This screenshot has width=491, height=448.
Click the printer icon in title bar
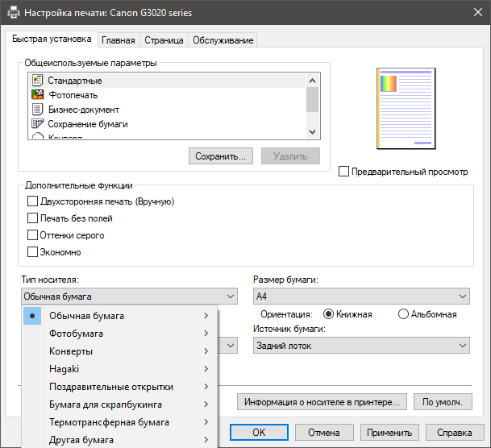[x=13, y=13]
